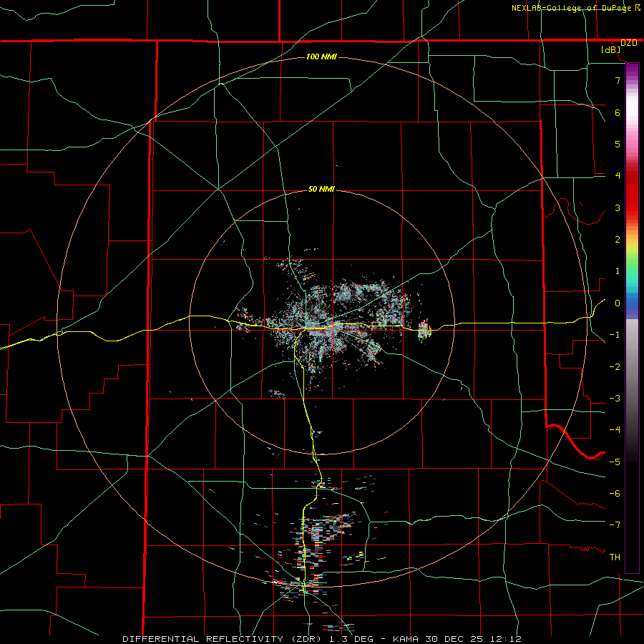The image size is (644, 644).
Task: Click the NEXLAB-College of DuPage watermark text
Action: pos(572,8)
